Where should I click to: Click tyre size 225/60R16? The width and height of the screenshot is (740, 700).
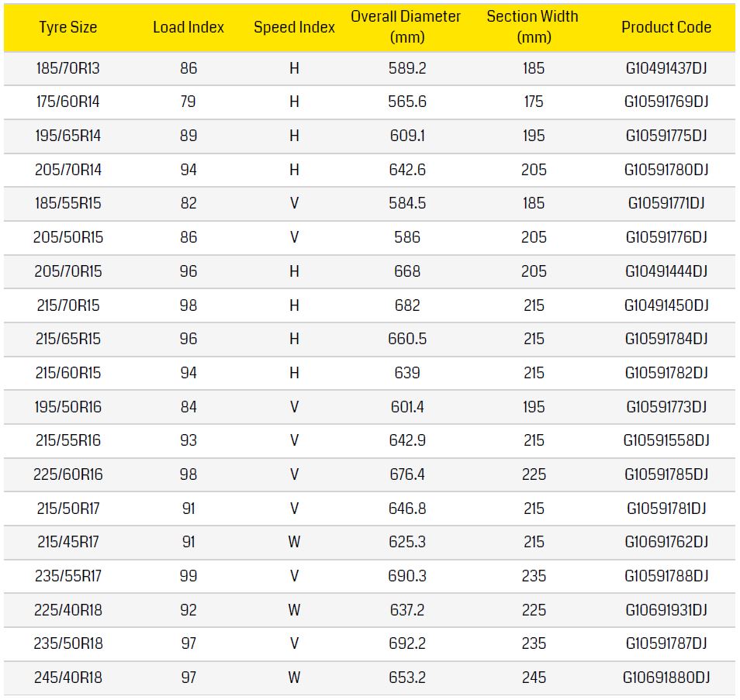pos(68,474)
